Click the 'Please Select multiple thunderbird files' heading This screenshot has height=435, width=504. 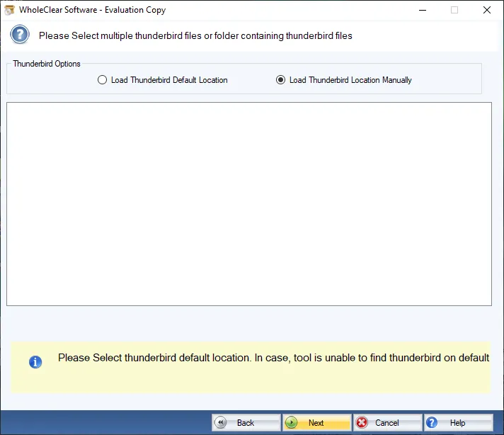coord(195,35)
